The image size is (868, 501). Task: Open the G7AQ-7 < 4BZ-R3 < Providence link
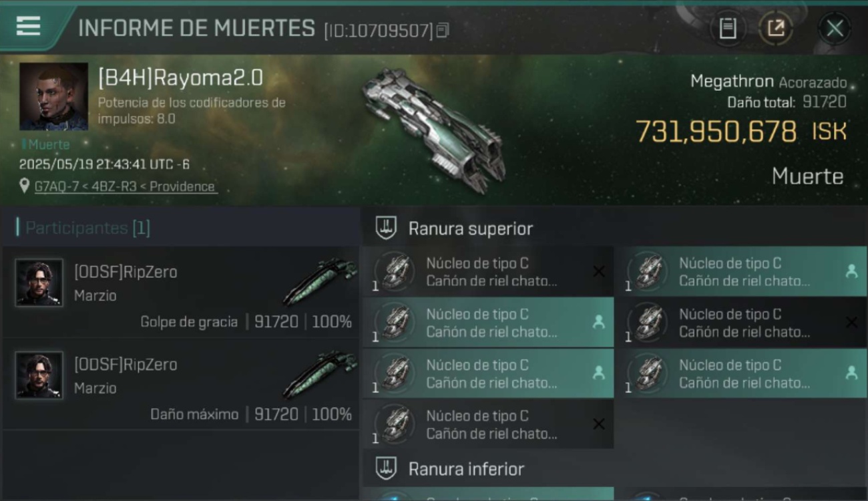pos(125,186)
